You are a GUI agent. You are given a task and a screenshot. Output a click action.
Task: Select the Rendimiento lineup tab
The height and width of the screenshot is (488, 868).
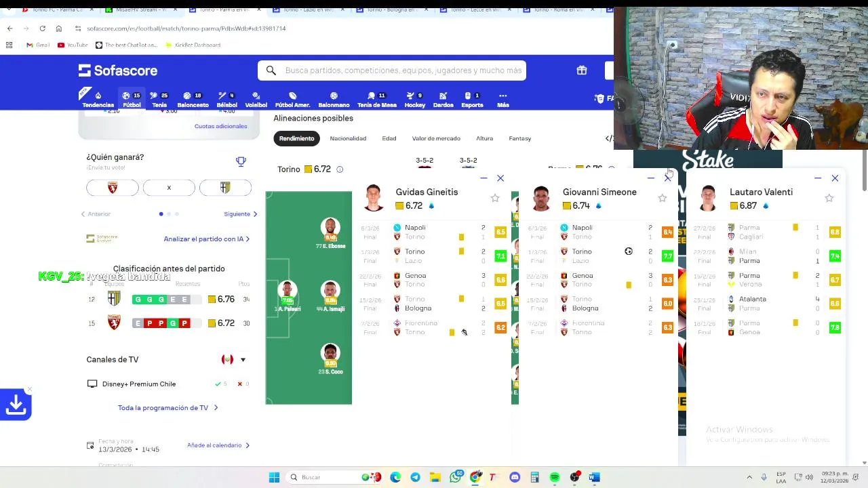[x=297, y=138]
